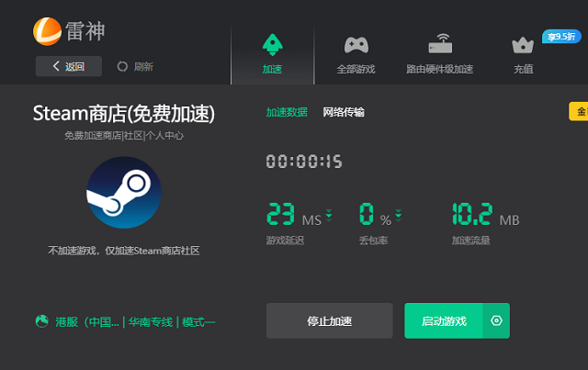Expand the 游戏延迟 MS arrow indicator
The image size is (588, 370).
329,215
